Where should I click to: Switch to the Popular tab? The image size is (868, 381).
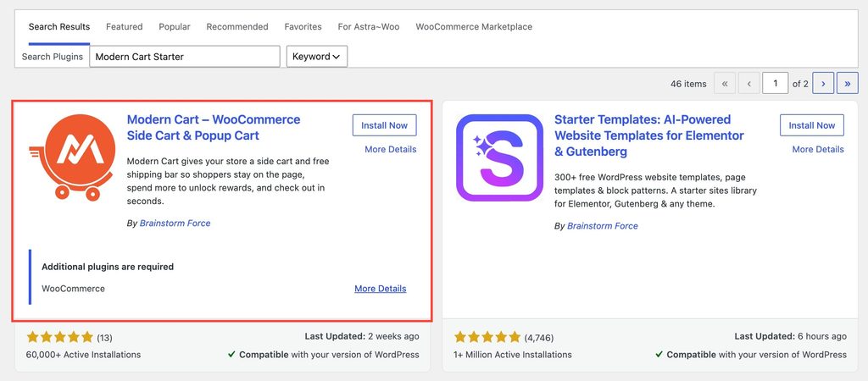(x=175, y=26)
